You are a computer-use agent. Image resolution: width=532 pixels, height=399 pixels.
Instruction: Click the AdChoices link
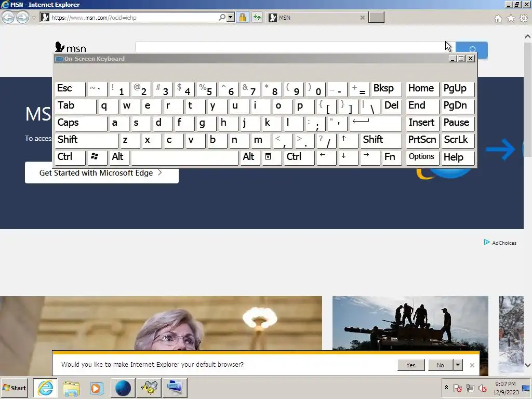tap(500, 243)
